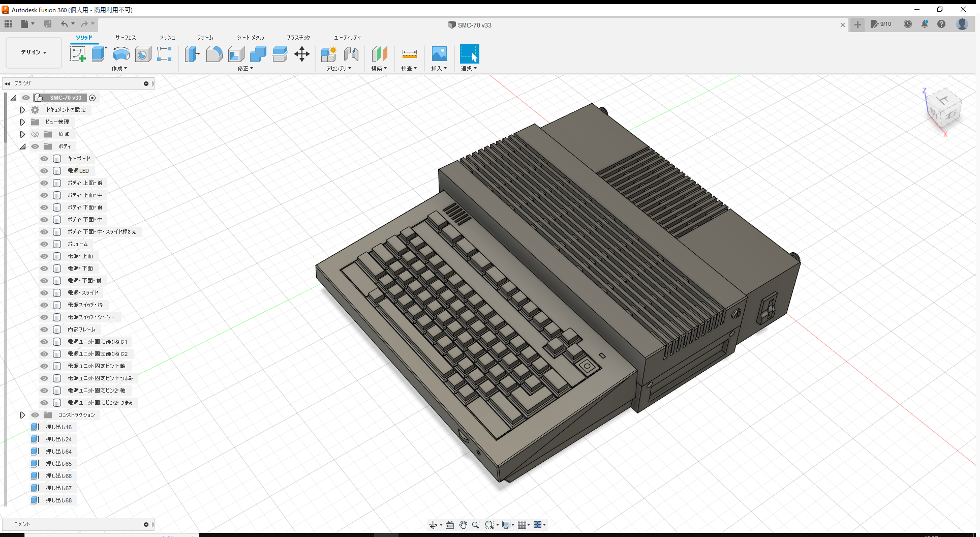Show the 原点 folder contents
The width and height of the screenshot is (980, 537).
(22, 134)
